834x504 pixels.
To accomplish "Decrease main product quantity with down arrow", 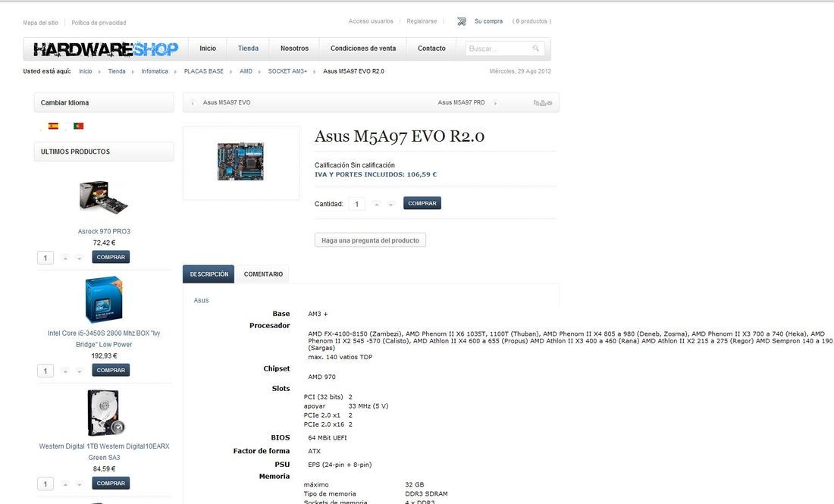I will coord(391,204).
